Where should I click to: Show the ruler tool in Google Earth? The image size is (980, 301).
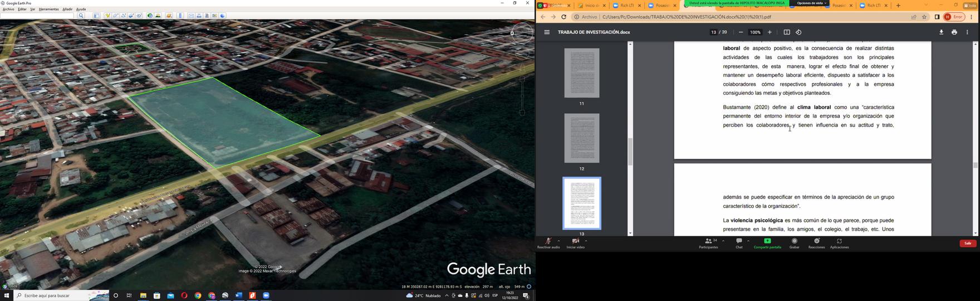[x=180, y=16]
